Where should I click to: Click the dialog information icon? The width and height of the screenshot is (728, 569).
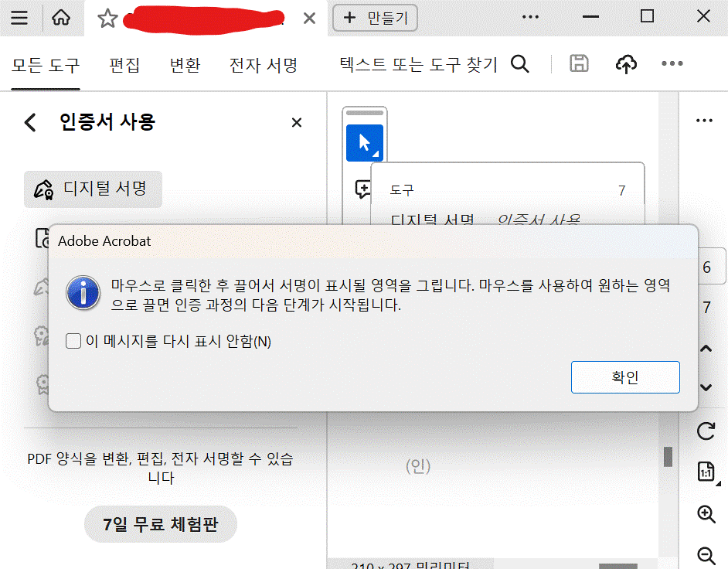(x=83, y=293)
